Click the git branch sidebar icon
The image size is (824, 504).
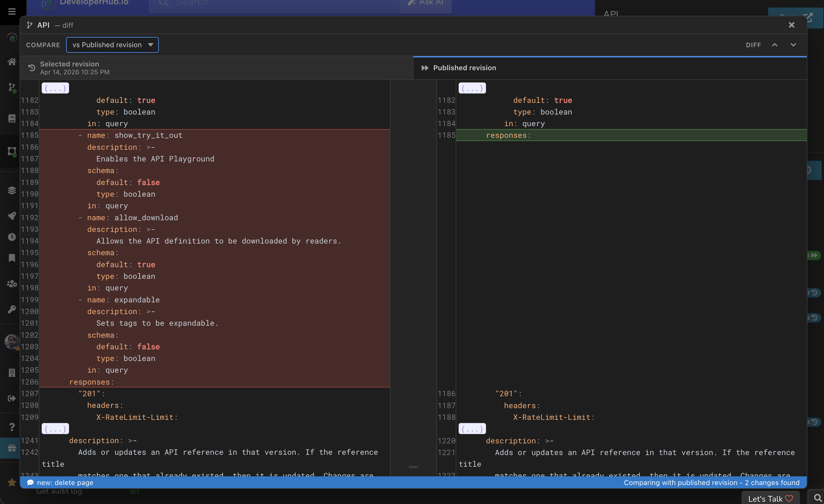[12, 87]
